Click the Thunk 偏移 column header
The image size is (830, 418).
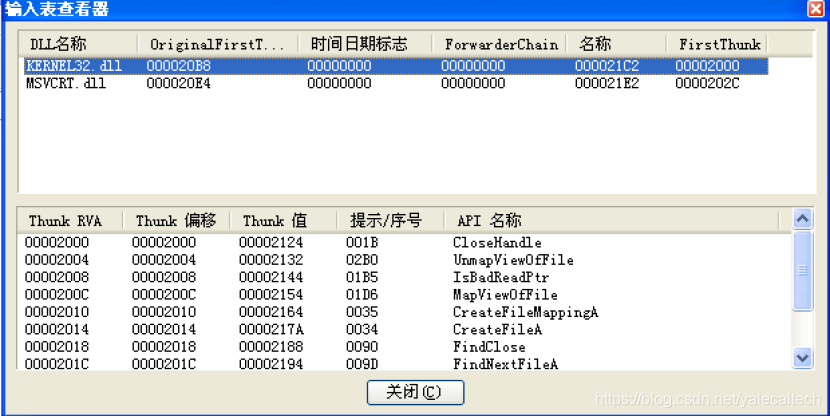(x=176, y=220)
